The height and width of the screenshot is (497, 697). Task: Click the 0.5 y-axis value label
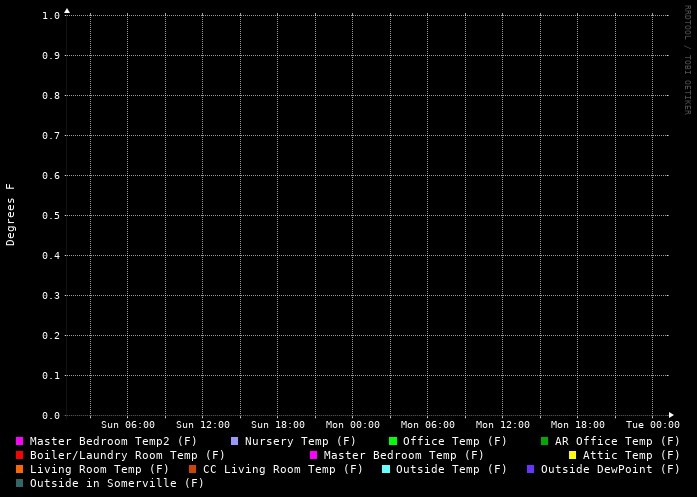pos(51,215)
